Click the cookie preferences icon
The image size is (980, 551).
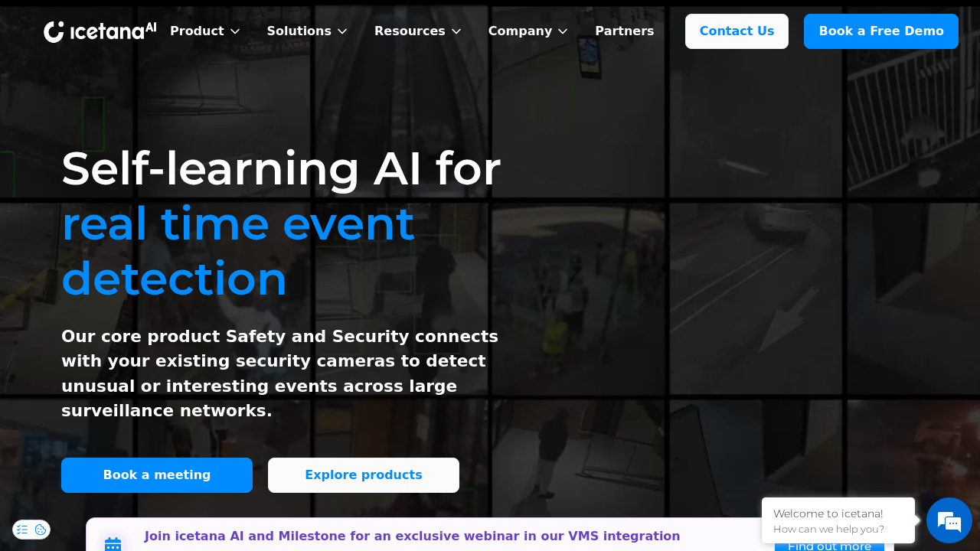41,530
